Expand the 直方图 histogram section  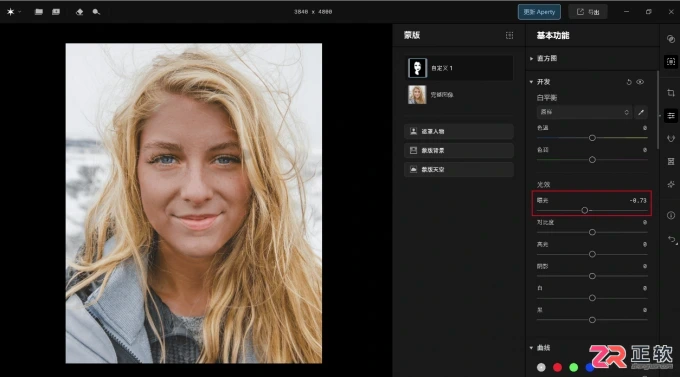(531, 59)
